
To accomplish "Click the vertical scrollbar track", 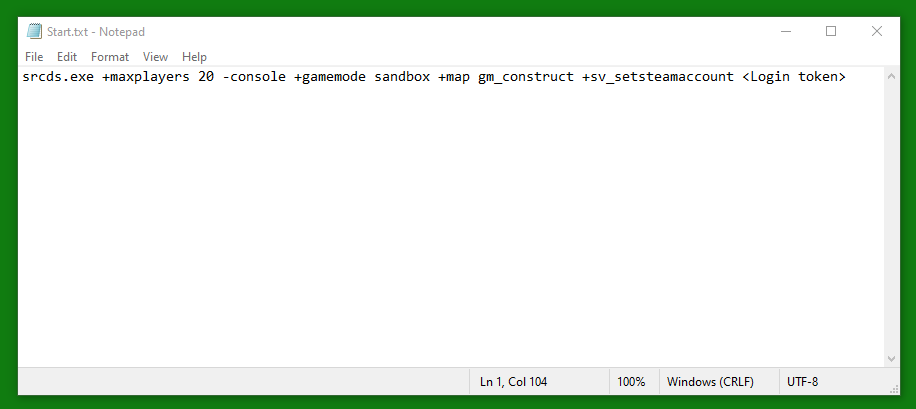I will coord(891,217).
